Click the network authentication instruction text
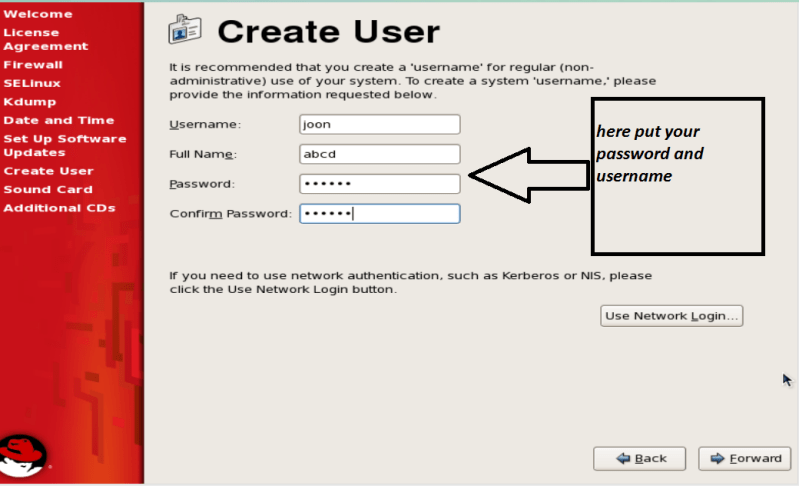Image resolution: width=799 pixels, height=486 pixels. (x=411, y=282)
